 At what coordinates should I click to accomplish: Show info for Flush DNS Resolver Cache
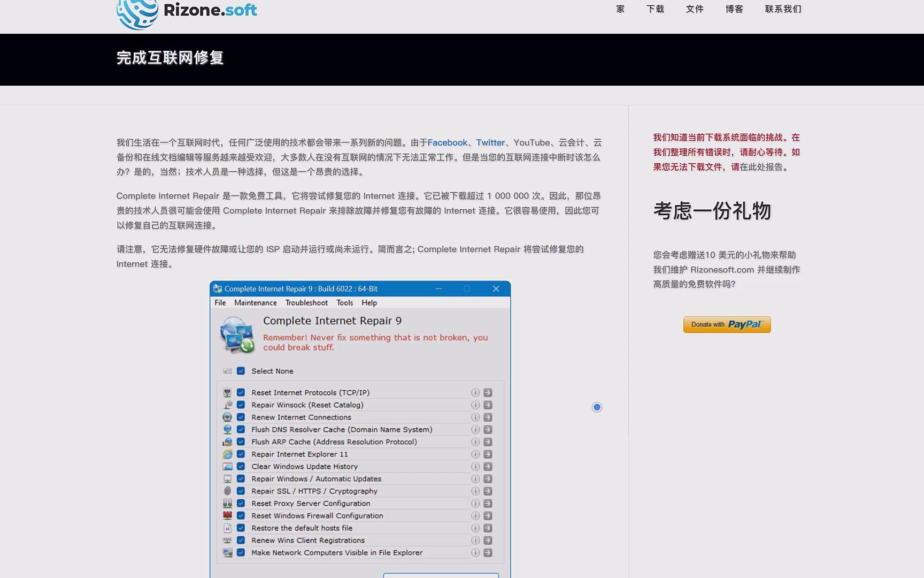[x=475, y=430]
